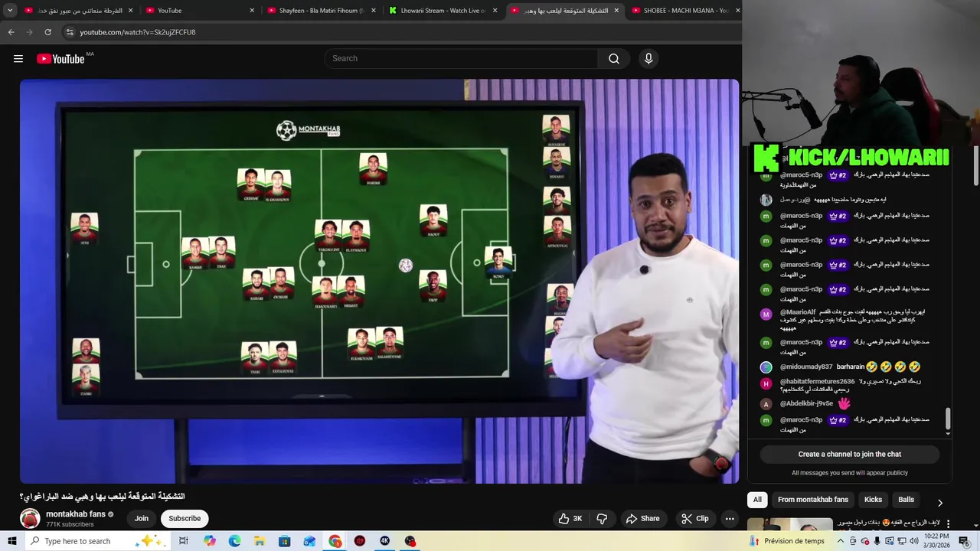Open the volume speaker icon in tray
This screenshot has width=980, height=551.
point(913,541)
